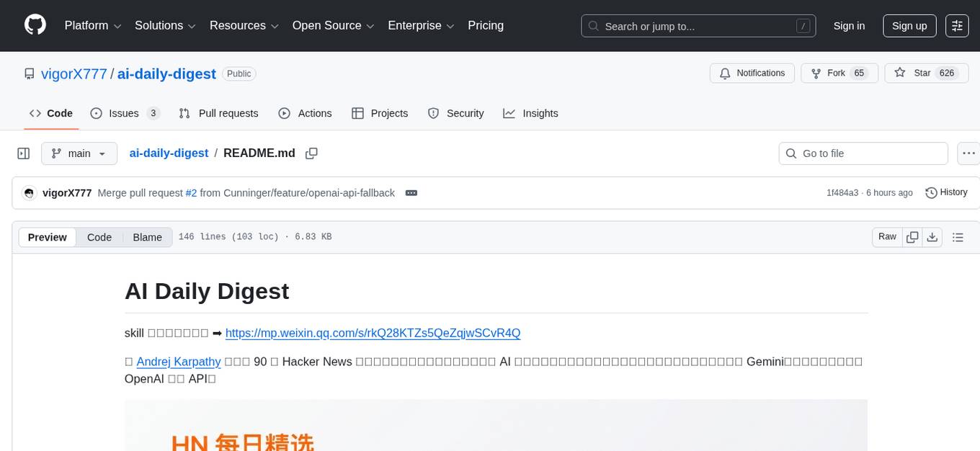The height and width of the screenshot is (451, 980).
Task: Collapse the file tree side panel
Action: [x=23, y=153]
